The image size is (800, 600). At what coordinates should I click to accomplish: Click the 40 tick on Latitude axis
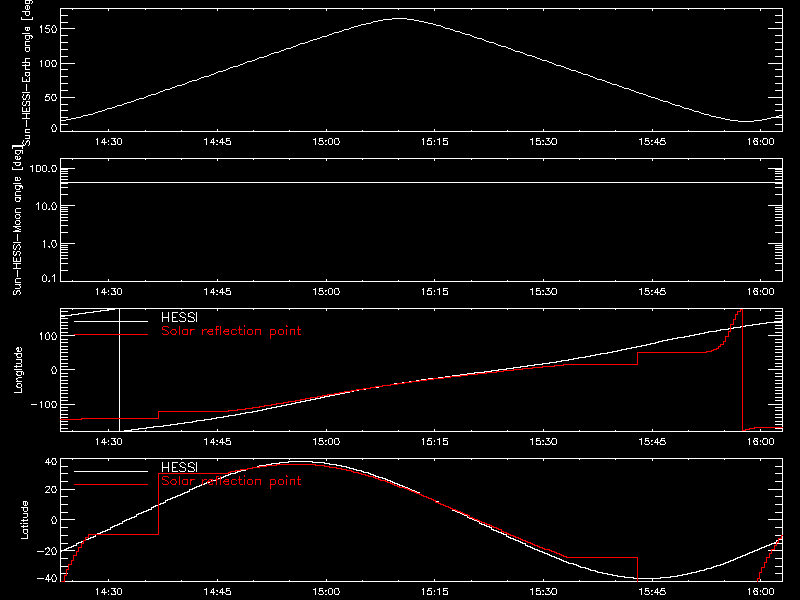pyautogui.click(x=52, y=462)
